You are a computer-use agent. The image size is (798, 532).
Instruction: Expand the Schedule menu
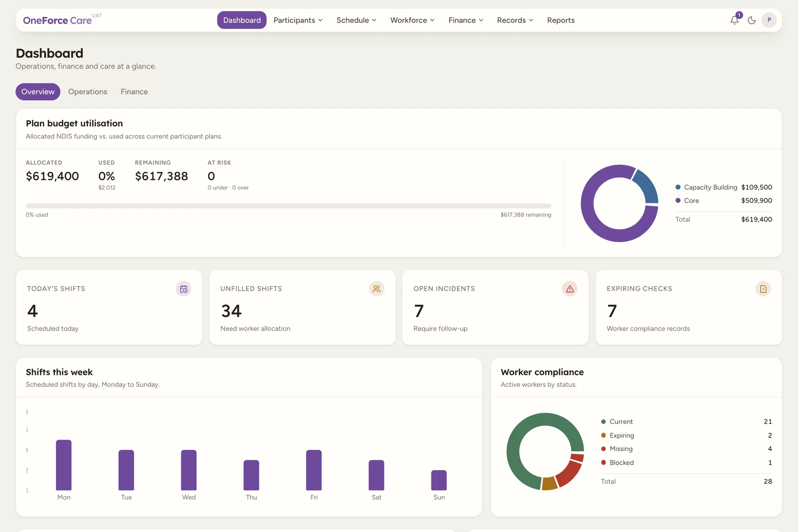tap(356, 20)
